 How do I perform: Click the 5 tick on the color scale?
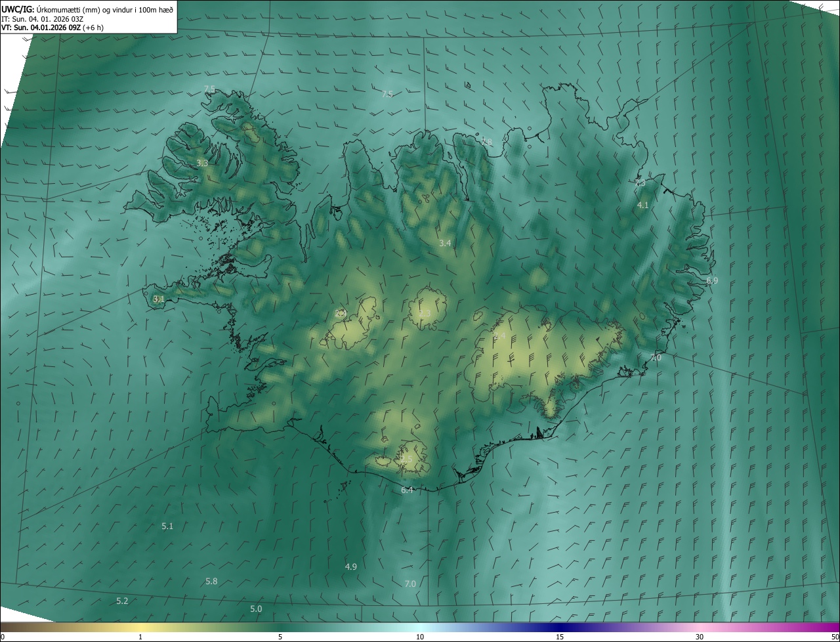point(280,637)
